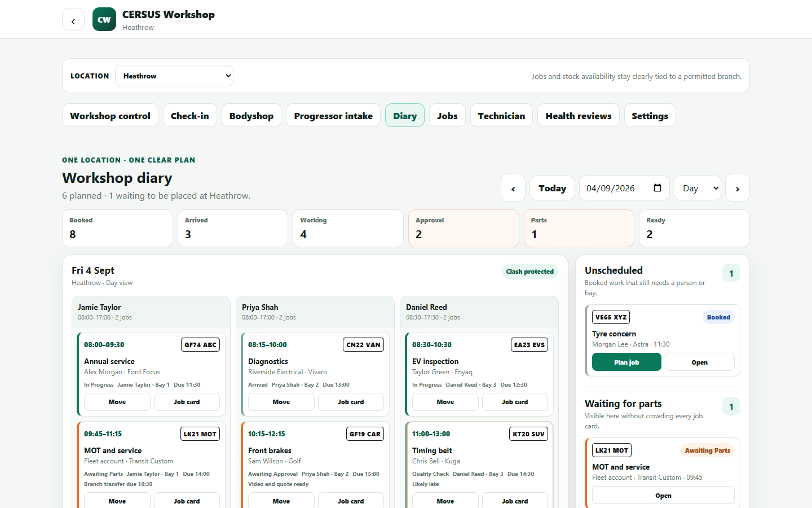The height and width of the screenshot is (508, 812).
Task: Open the Technician tab
Action: point(501,115)
